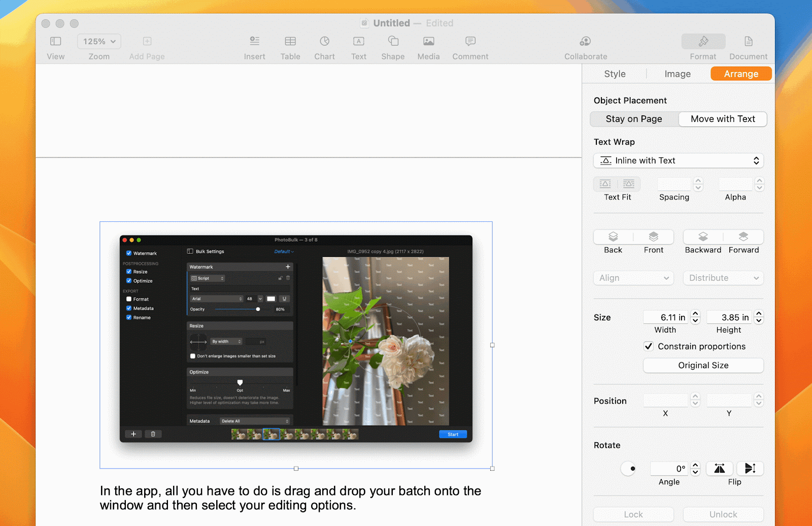
Task: Switch to the Image tab
Action: 678,74
